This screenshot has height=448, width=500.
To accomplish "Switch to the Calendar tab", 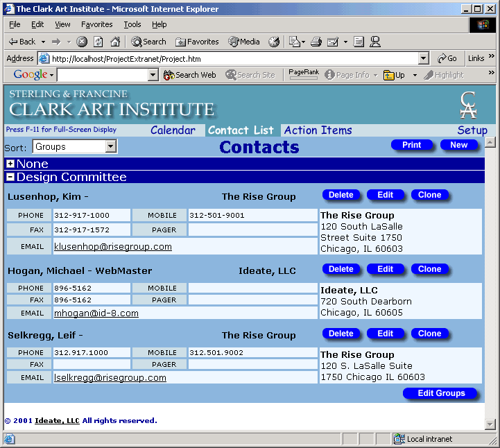I will click(x=173, y=130).
